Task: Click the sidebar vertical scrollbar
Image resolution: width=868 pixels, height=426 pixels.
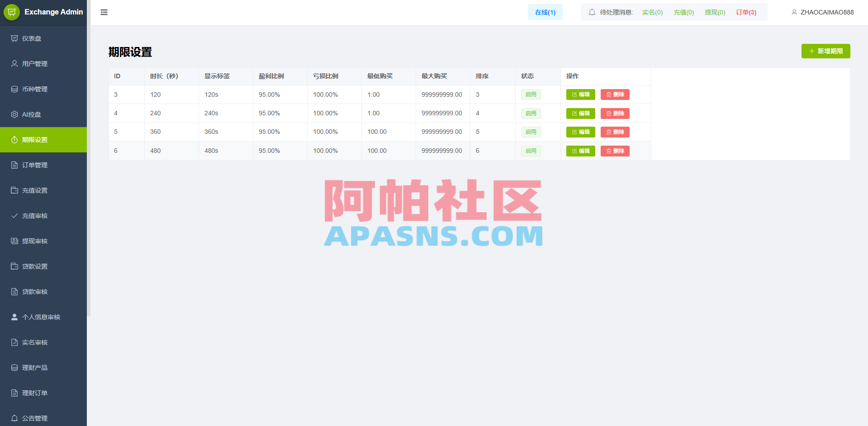Action: 89,158
